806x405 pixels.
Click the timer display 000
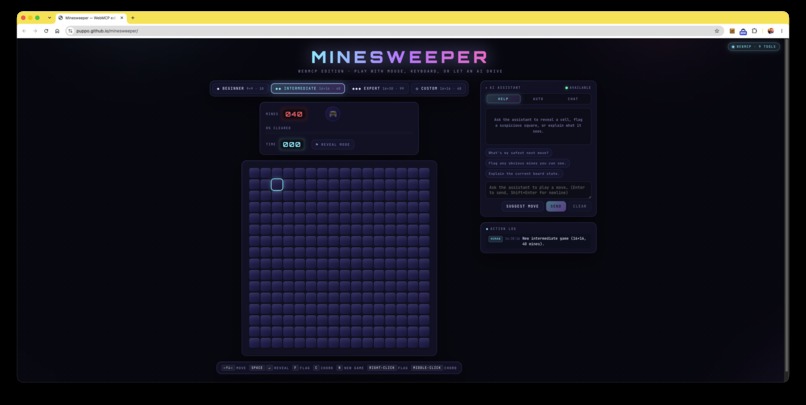(291, 144)
